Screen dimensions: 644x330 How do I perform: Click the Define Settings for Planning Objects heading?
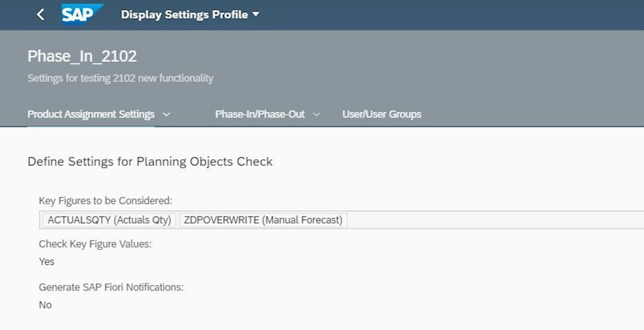[150, 162]
